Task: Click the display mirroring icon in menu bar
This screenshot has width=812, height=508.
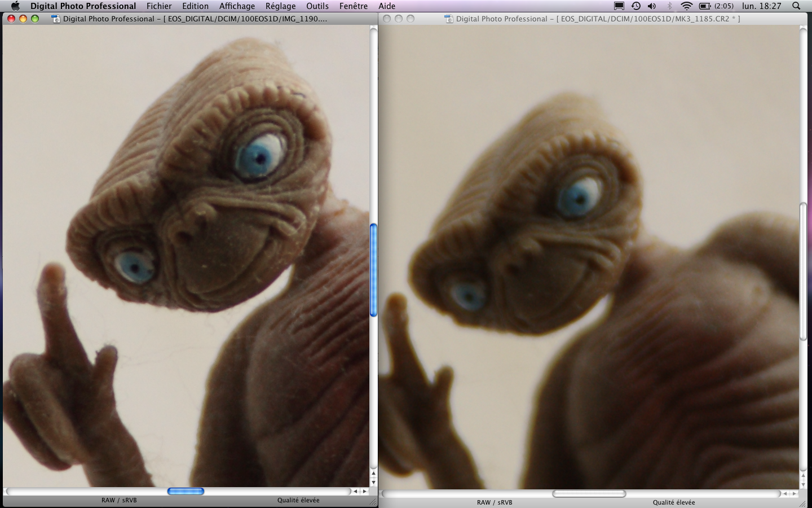Action: click(x=619, y=6)
